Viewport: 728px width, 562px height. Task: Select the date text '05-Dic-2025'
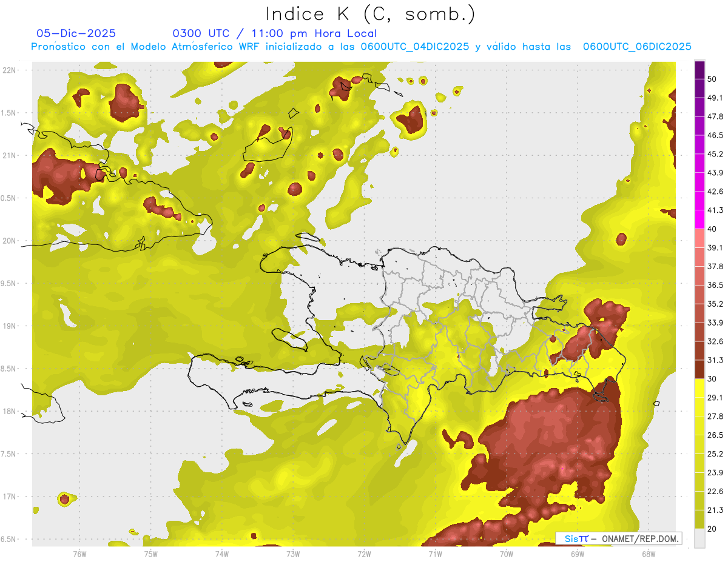(x=76, y=33)
